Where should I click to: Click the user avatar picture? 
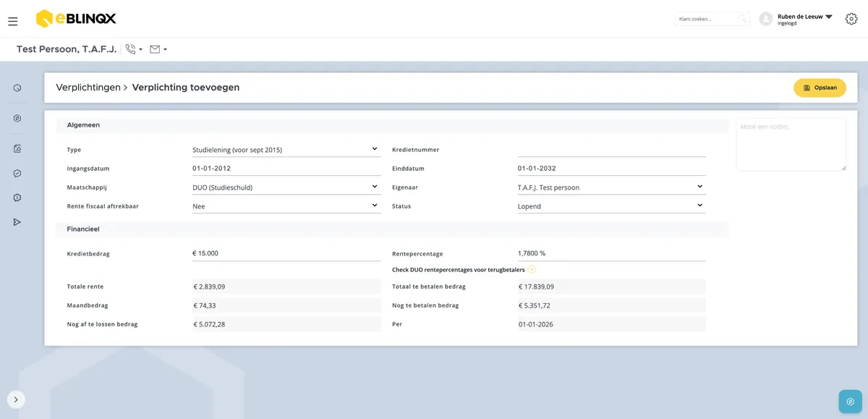click(766, 19)
